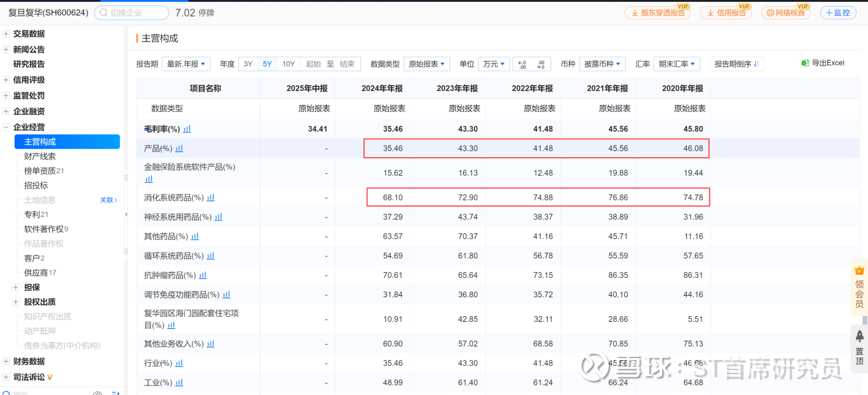Click the 监控 monitor button
This screenshot has height=395, width=868.
tap(837, 13)
